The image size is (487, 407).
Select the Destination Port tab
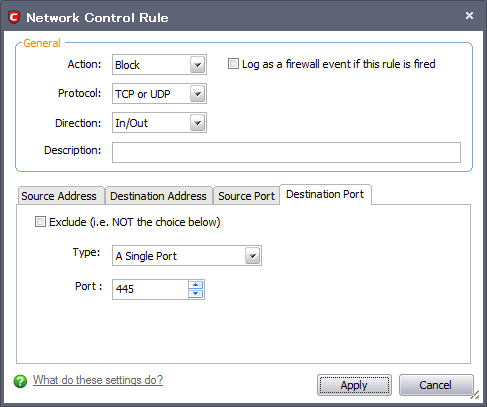325,194
